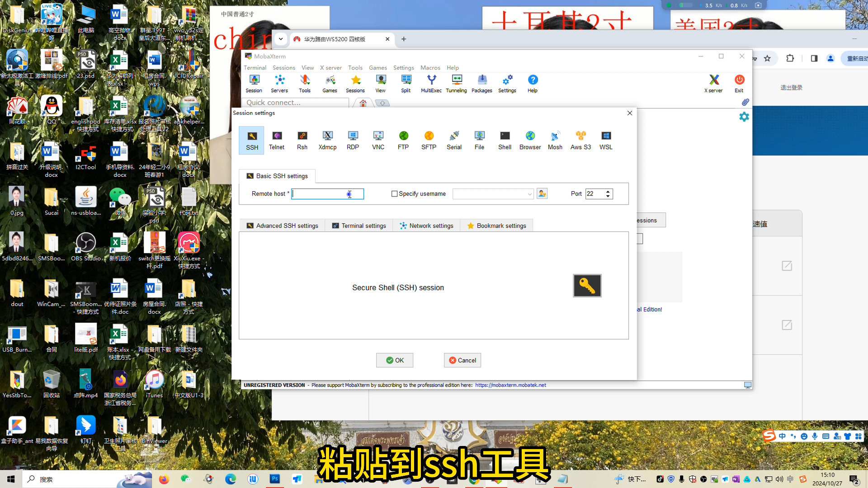Open the OBS Studio desktop shortcut
868x488 pixels.
coord(86,247)
